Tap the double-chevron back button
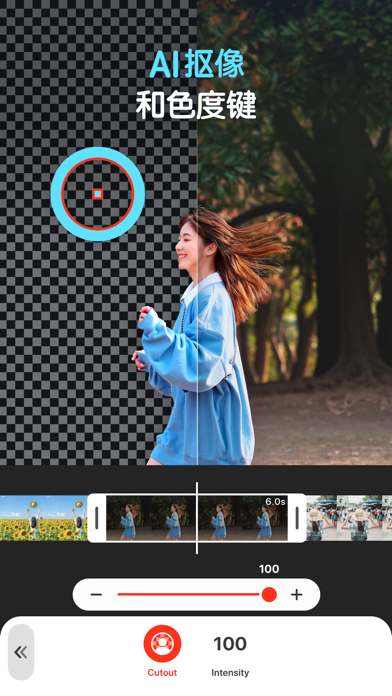 pyautogui.click(x=21, y=652)
